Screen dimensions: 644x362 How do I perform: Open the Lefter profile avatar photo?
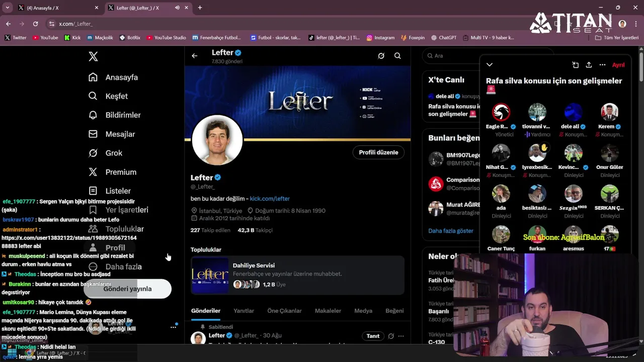point(217,140)
